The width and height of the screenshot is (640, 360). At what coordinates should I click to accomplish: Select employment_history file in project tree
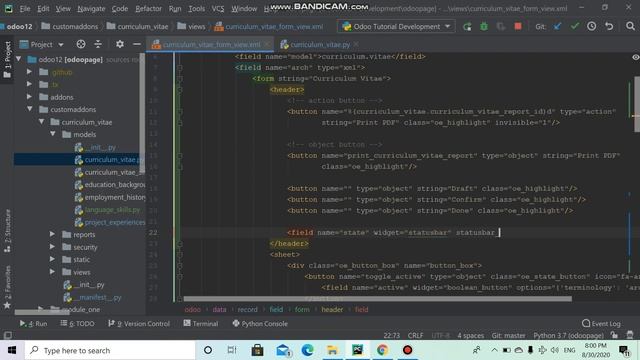point(110,197)
